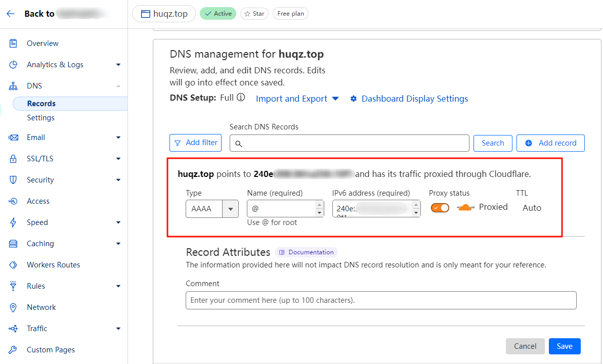Click the Network location pin icon

pyautogui.click(x=14, y=307)
